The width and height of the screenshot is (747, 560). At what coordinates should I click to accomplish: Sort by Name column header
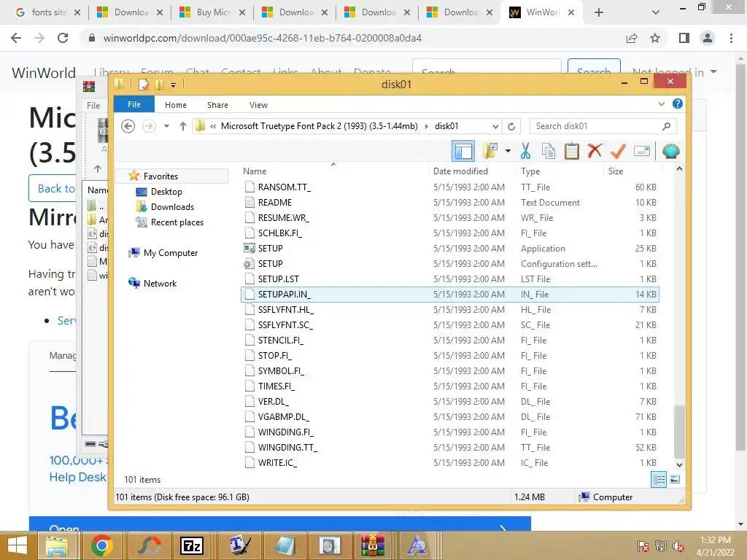(x=255, y=171)
